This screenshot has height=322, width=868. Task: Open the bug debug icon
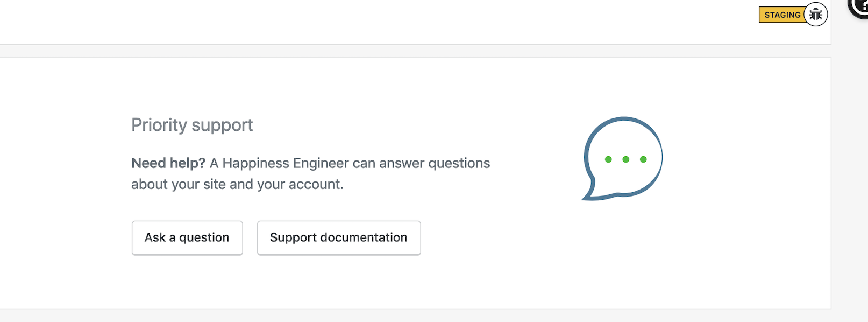tap(816, 15)
